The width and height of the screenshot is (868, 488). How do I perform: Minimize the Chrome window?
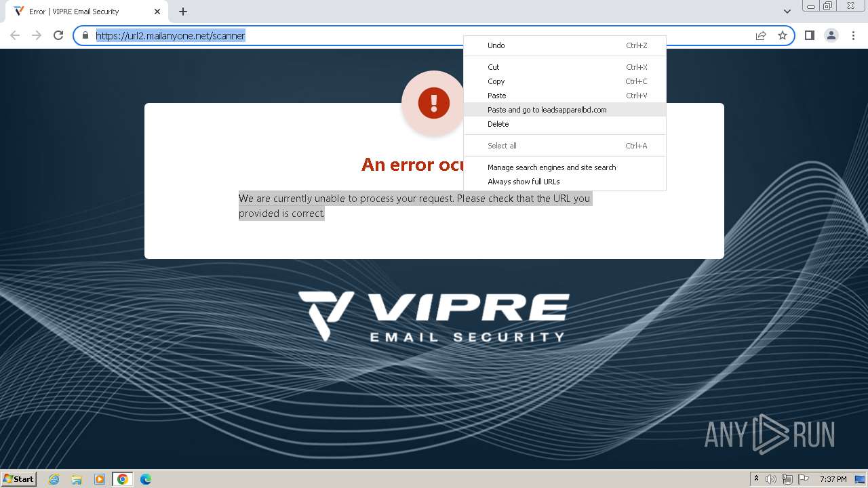pyautogui.click(x=810, y=6)
